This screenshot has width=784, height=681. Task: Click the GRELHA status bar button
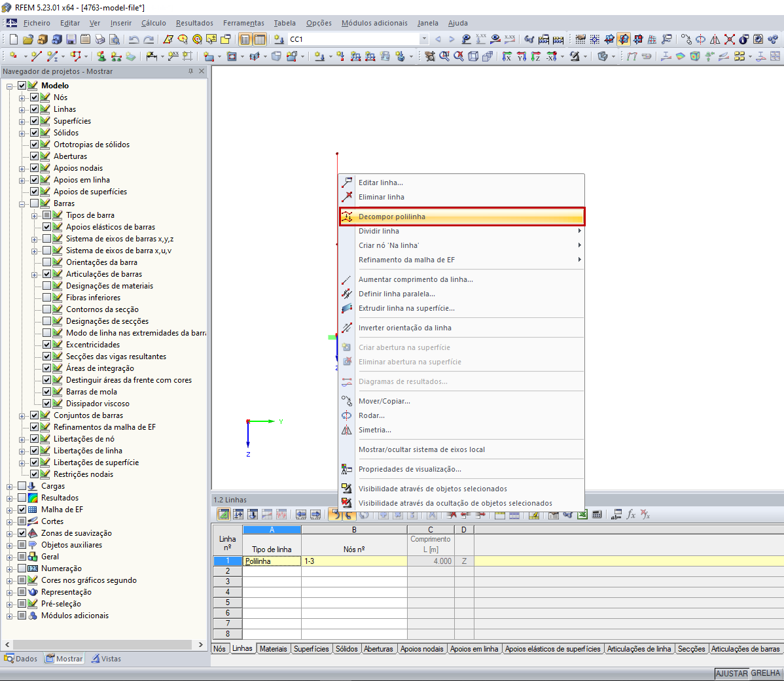click(x=765, y=673)
